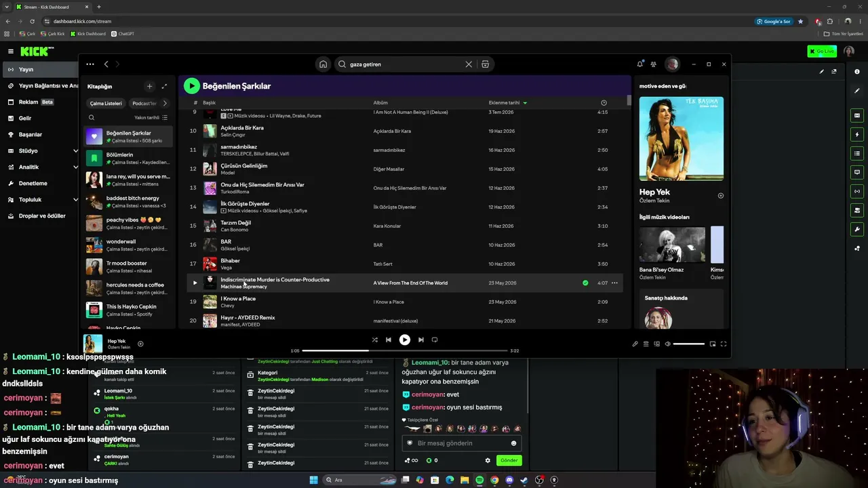This screenshot has height=488, width=868.
Task: Open the Tr mood booster playlist
Action: pos(129,266)
